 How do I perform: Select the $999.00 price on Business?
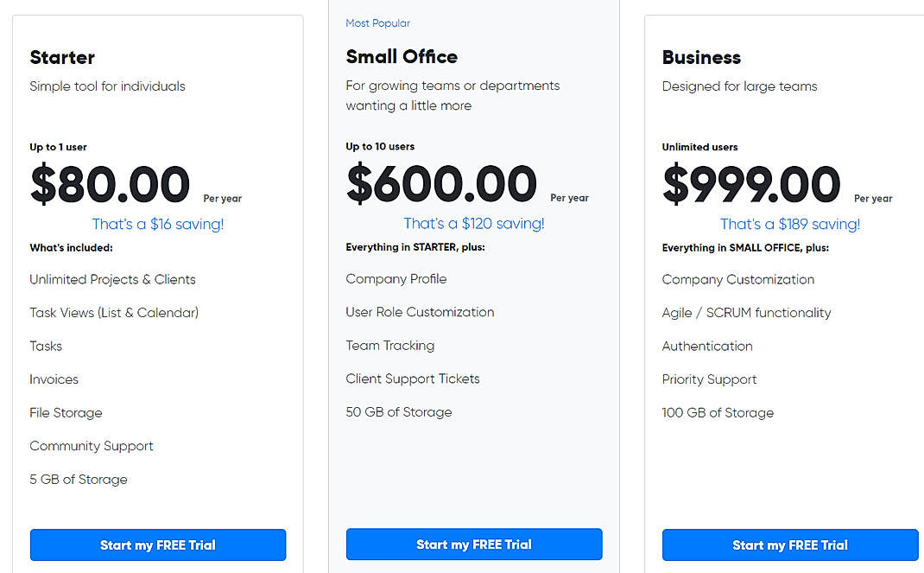750,184
